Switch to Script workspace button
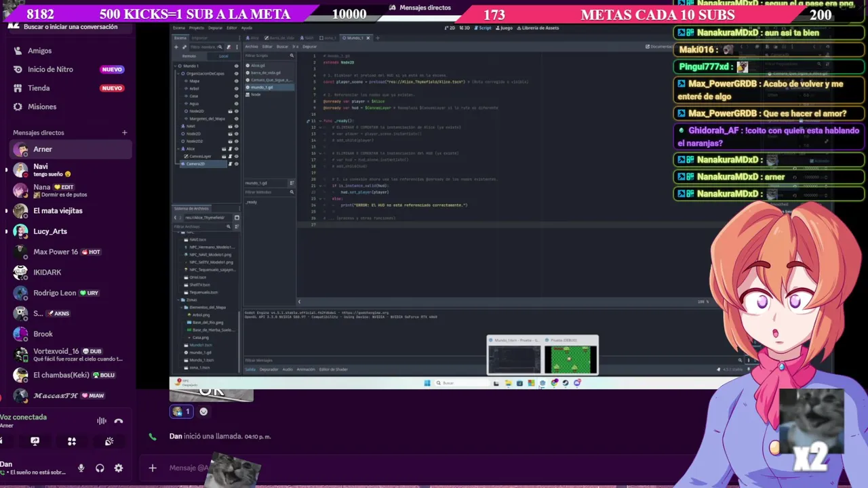 (484, 28)
